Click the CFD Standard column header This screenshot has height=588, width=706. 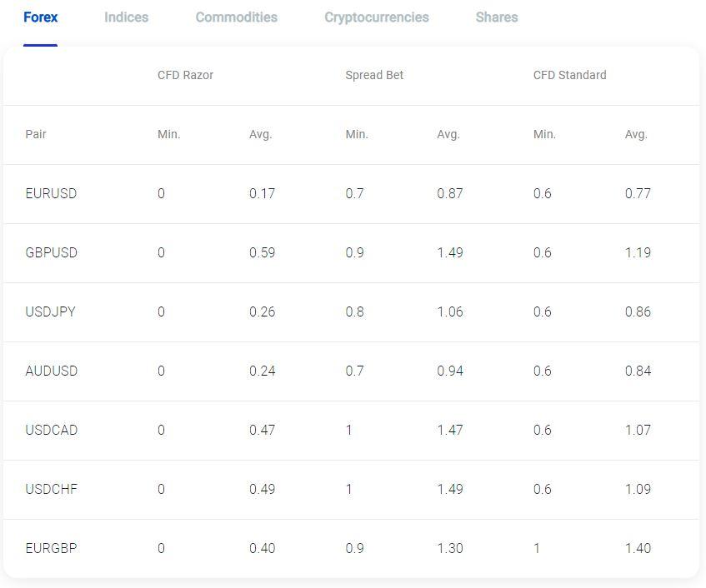(x=569, y=75)
